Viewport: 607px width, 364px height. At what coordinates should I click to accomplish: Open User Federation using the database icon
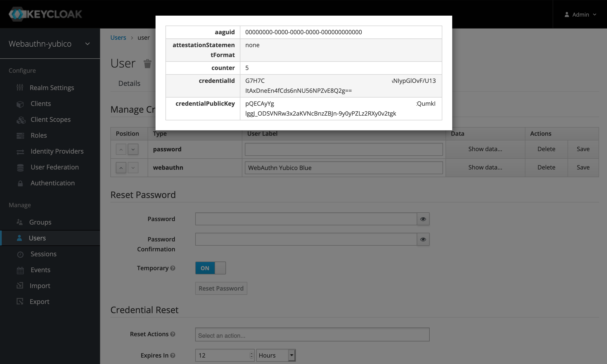click(x=20, y=167)
